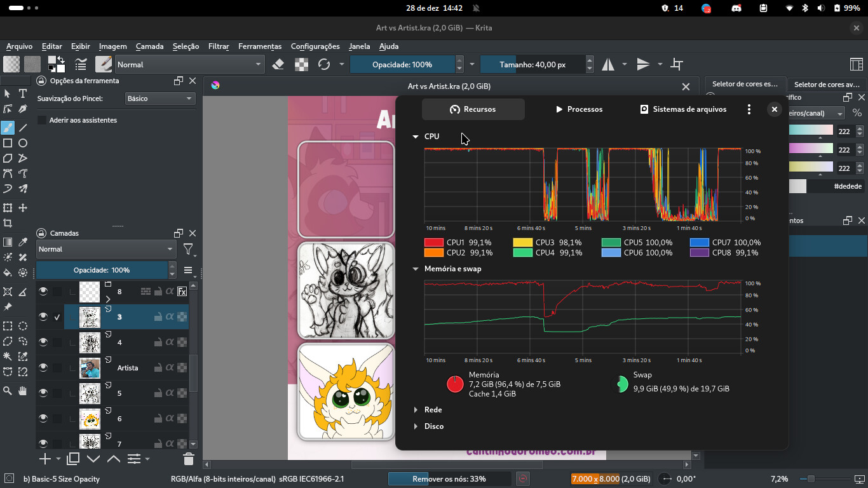Delete layer using trash icon
868x488 pixels.
point(188,459)
